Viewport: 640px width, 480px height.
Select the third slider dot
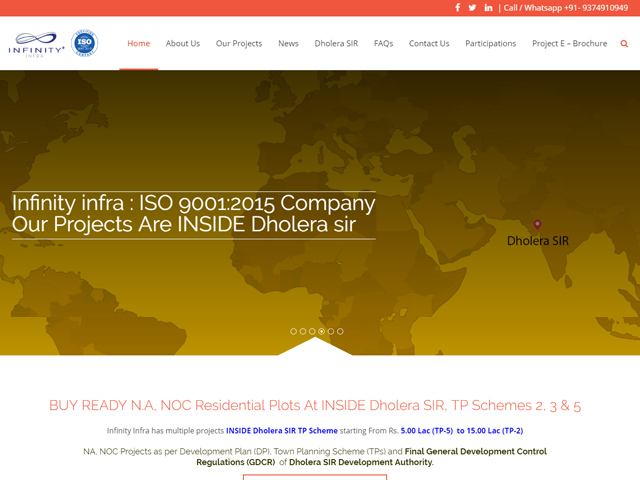(312, 331)
